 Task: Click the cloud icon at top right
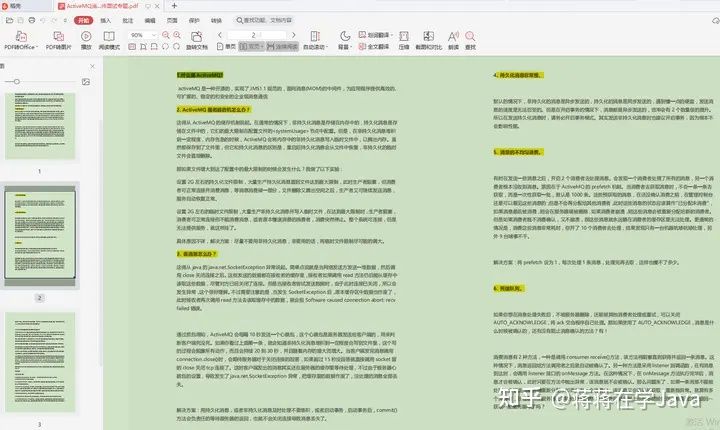click(x=715, y=21)
